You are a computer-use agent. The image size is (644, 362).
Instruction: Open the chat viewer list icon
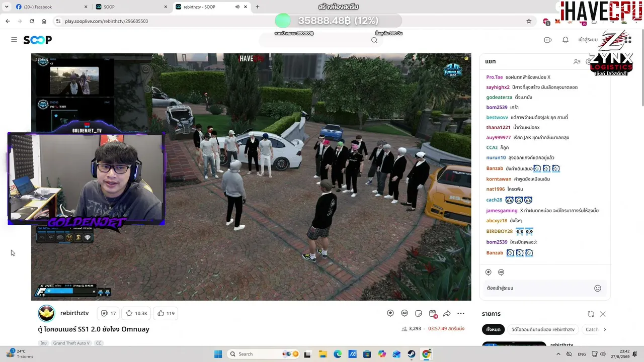coord(577,61)
